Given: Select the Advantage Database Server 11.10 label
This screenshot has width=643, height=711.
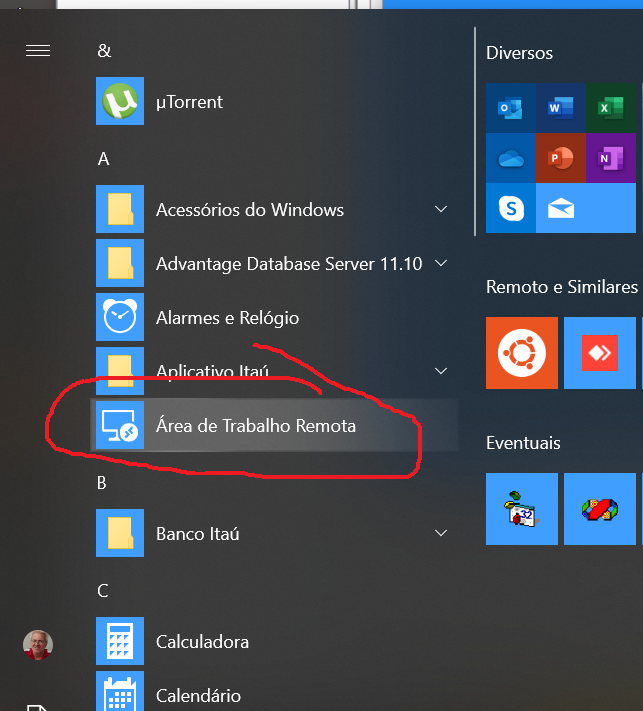Looking at the screenshot, I should coord(289,264).
